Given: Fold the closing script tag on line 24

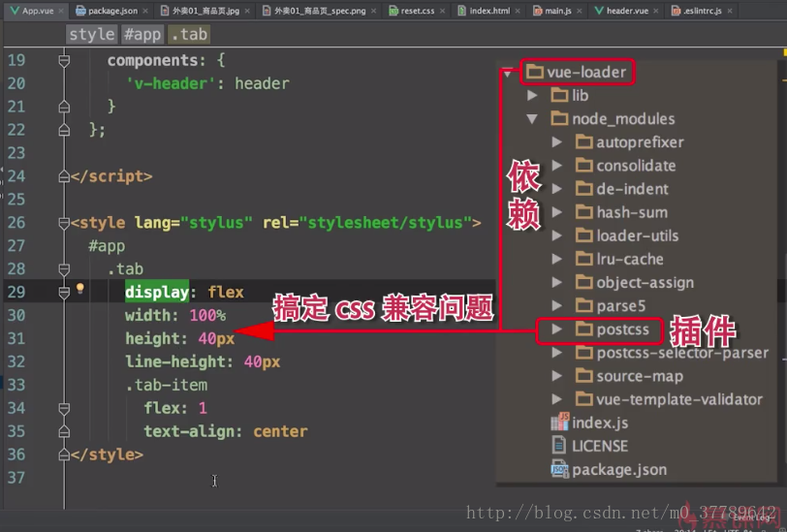Looking at the screenshot, I should click(64, 176).
